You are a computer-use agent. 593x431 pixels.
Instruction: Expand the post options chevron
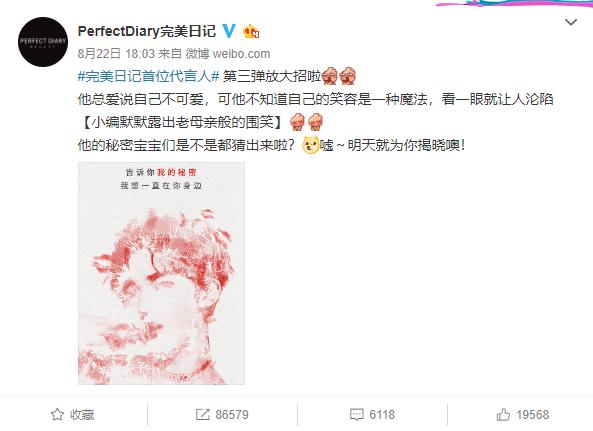pos(571,22)
